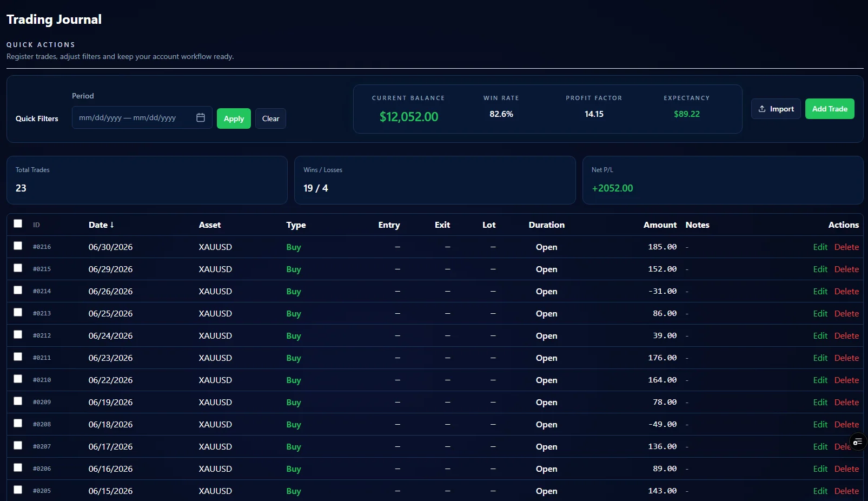Click the Asset column header
868x501 pixels.
210,225
